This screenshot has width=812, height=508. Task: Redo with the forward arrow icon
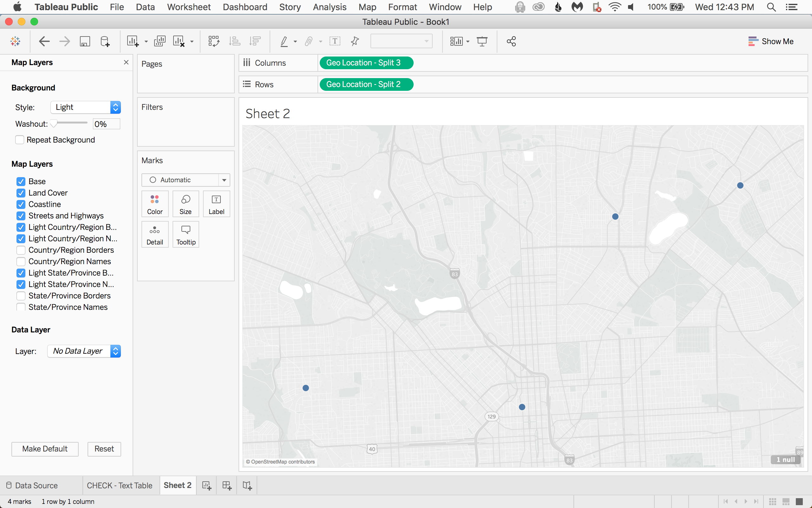[64, 41]
